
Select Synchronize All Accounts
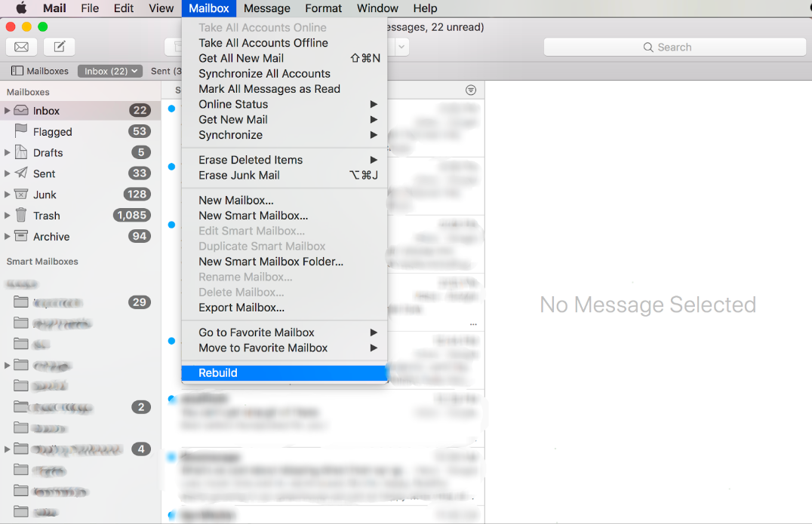tap(285, 73)
